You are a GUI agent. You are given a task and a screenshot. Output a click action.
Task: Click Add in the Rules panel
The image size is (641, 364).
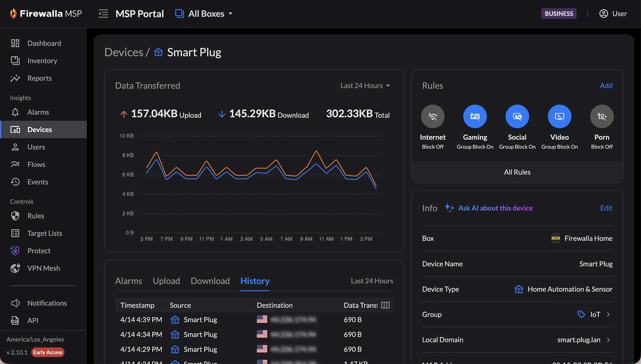click(606, 85)
